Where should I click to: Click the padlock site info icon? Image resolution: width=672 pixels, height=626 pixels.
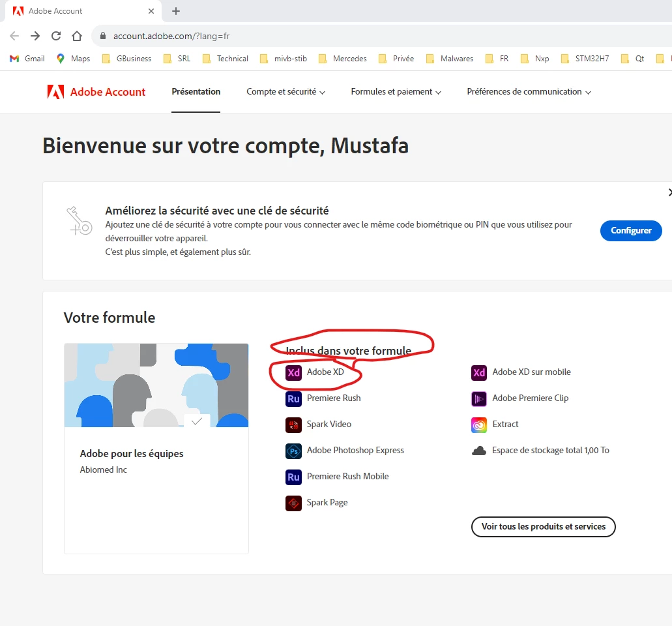(x=103, y=36)
